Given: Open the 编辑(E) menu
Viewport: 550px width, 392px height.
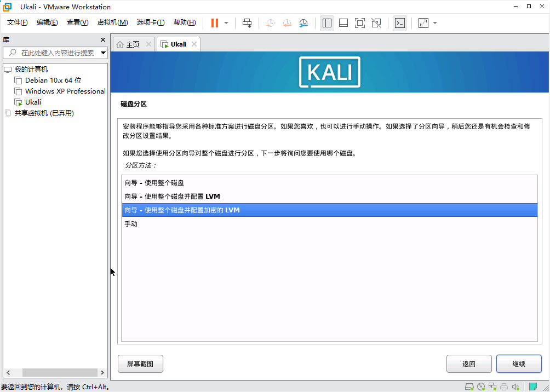Looking at the screenshot, I should (x=47, y=22).
